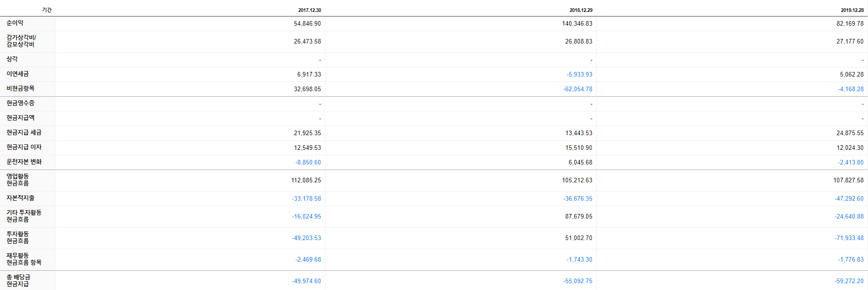Screen dimensions: 868x290
Task: Select deferred tax value 6,917.33
Action: (x=309, y=74)
